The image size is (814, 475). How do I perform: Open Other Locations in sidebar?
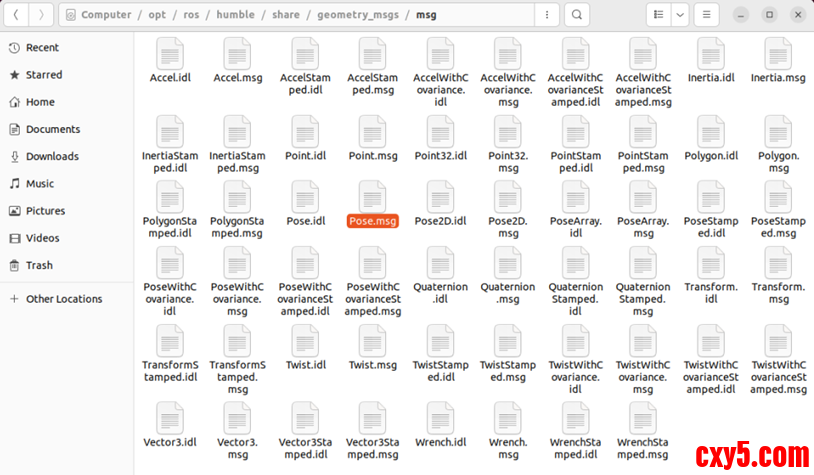point(64,299)
